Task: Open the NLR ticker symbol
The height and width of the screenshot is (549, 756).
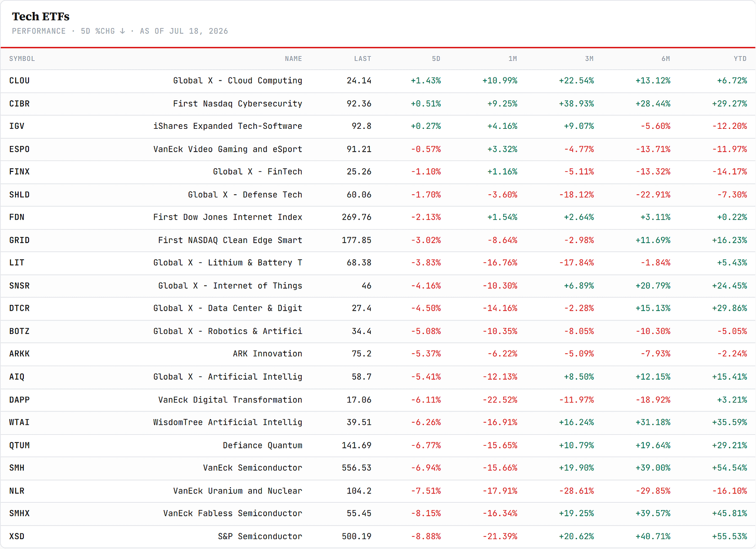Action: [17, 491]
